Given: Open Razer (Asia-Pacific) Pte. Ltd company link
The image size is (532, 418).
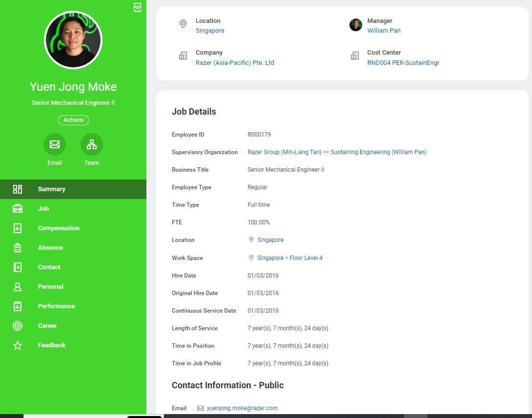Looking at the screenshot, I should (235, 63).
